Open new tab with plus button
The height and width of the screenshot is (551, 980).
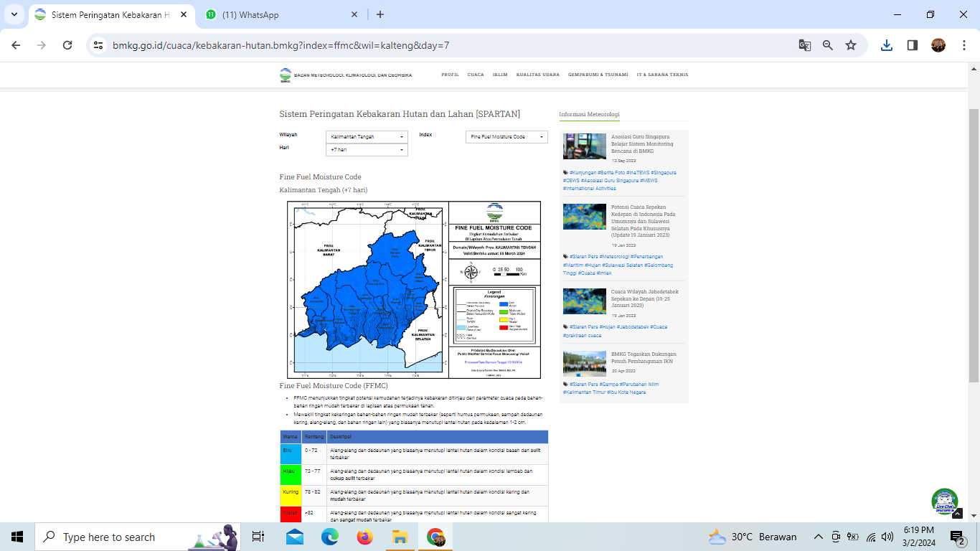pos(380,14)
